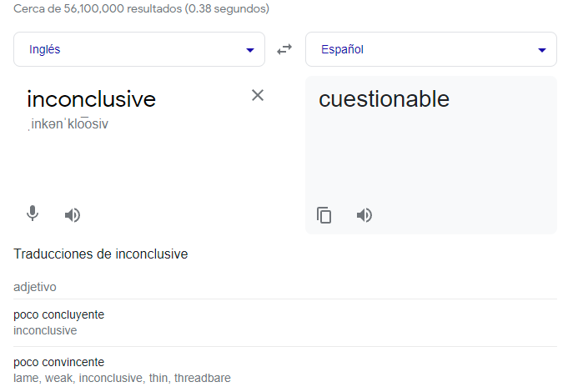Swap the Inglés and Español languages
Screen dimensions: 573x392
[x=285, y=49]
